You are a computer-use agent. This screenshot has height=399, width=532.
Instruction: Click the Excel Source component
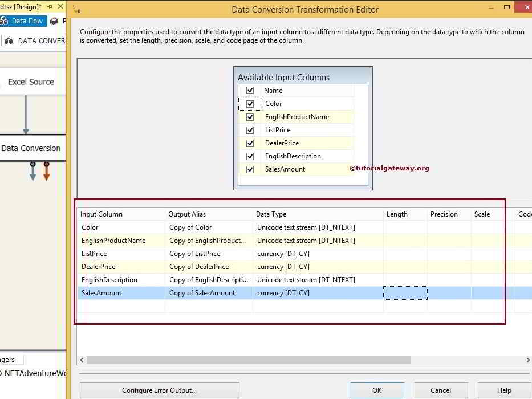coord(30,82)
